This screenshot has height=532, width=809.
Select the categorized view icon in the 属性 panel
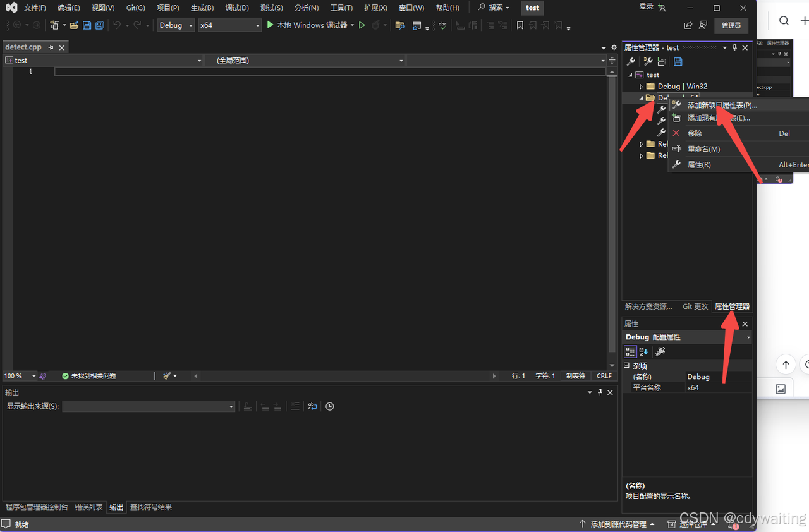point(630,351)
